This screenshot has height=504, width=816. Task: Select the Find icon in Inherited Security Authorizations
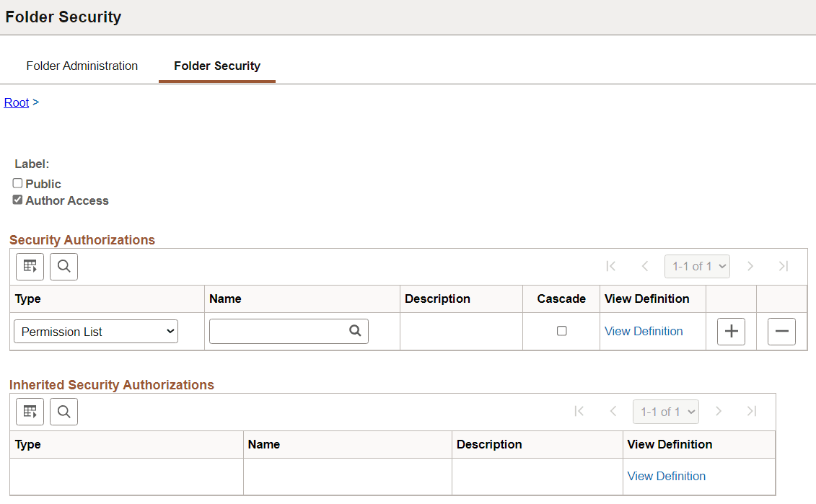63,411
